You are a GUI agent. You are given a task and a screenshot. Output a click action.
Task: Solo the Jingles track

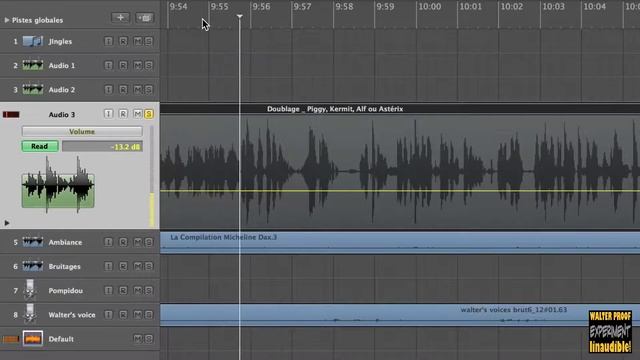tap(149, 41)
